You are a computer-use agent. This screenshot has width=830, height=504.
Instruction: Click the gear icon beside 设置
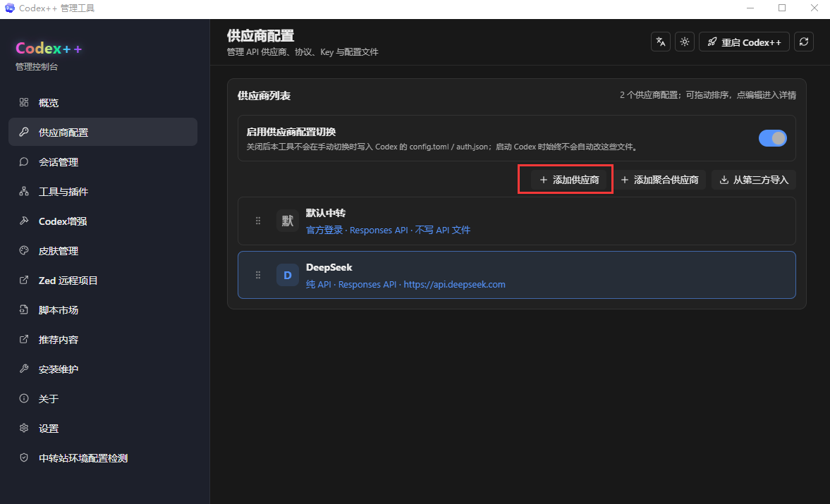tap(24, 428)
